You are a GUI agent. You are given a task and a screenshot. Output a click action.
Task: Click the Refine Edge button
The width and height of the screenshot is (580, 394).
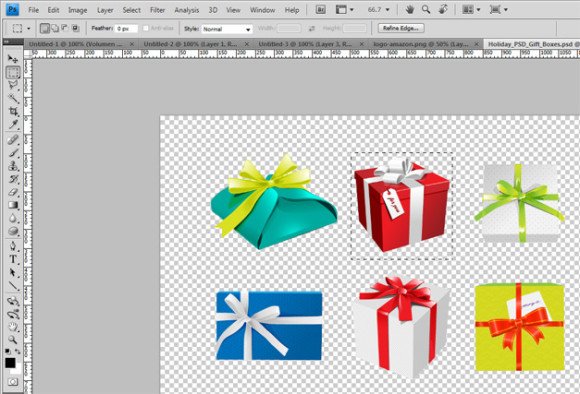pyautogui.click(x=401, y=28)
